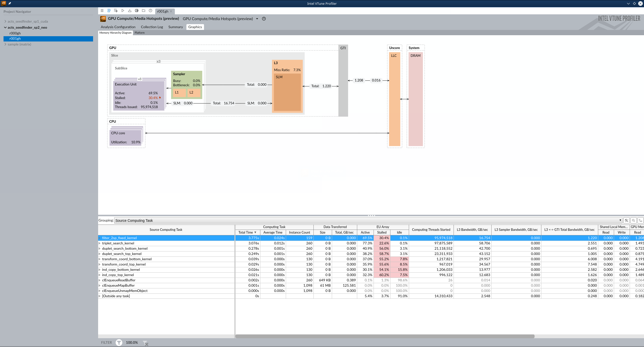The height and width of the screenshot is (347, 644).
Task: Expand the triplet_search_kernel row
Action: click(x=100, y=243)
